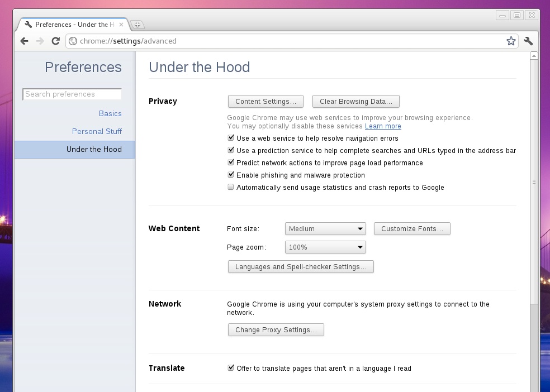Click Change Proxy Settings button
Viewport: 550px width, 392px height.
[x=276, y=330]
